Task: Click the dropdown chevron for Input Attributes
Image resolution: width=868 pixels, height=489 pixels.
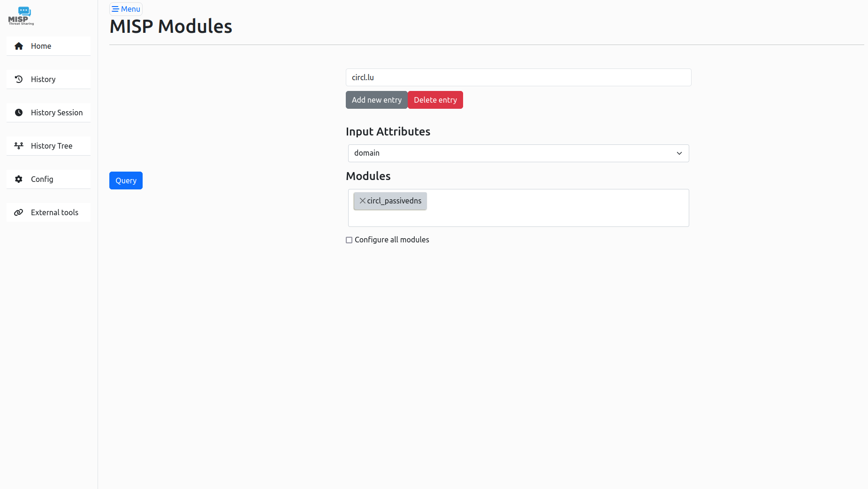Action: coord(679,153)
